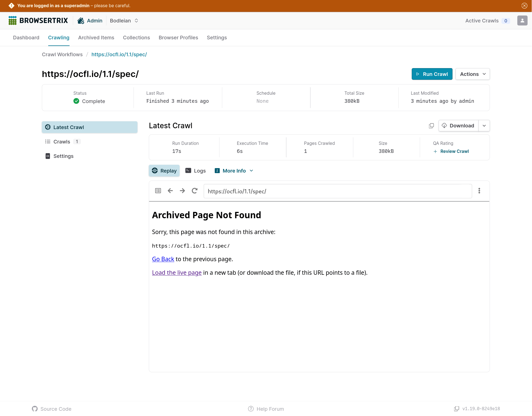Click the Review Crawl link

tap(454, 151)
